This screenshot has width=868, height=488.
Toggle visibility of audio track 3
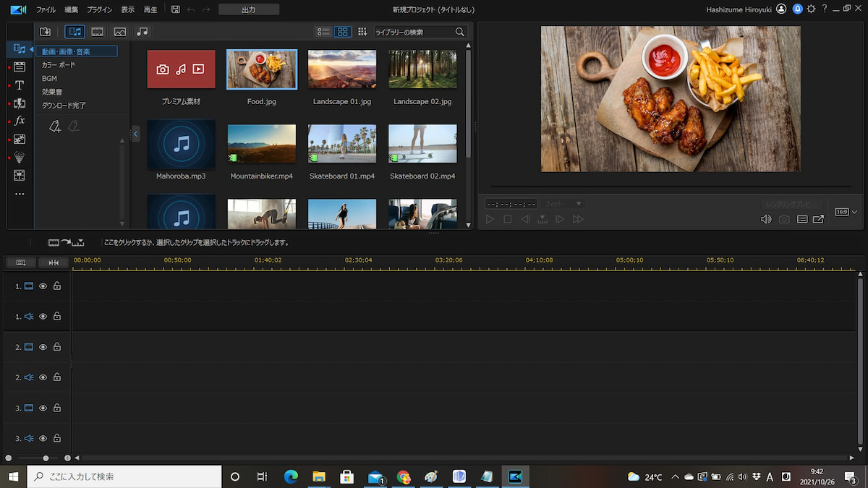point(43,438)
